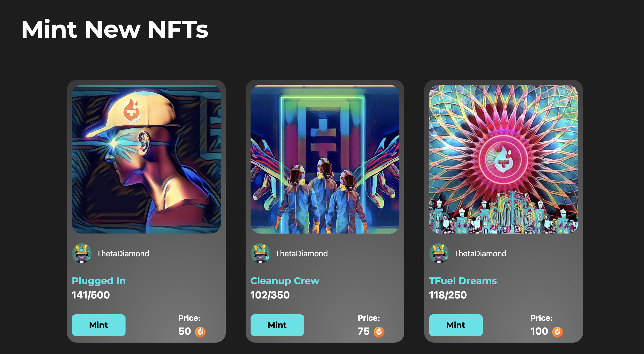The width and height of the screenshot is (644, 354).
Task: Open the TFuel Dreams title link
Action: pyautogui.click(x=463, y=281)
